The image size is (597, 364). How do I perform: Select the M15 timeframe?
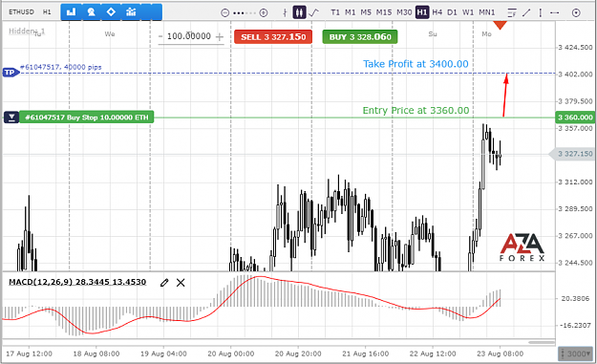384,12
